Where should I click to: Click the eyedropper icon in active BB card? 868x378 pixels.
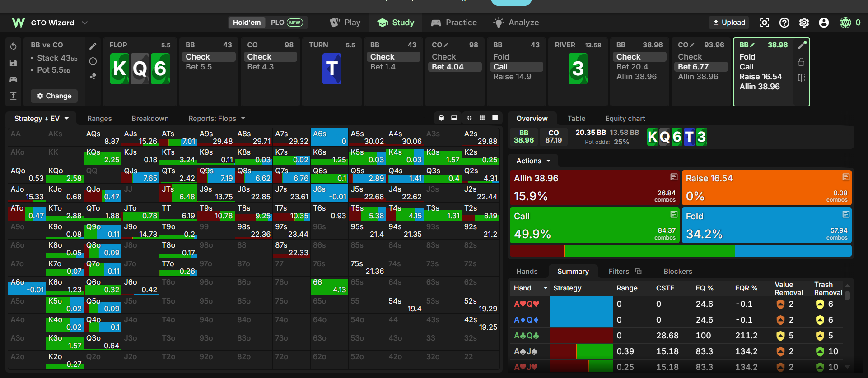[802, 45]
